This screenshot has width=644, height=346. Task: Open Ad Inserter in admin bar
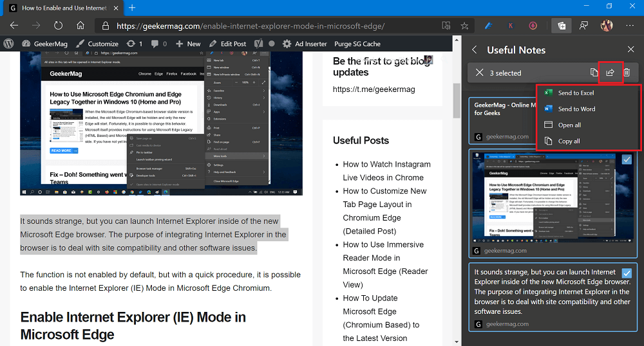pos(305,44)
